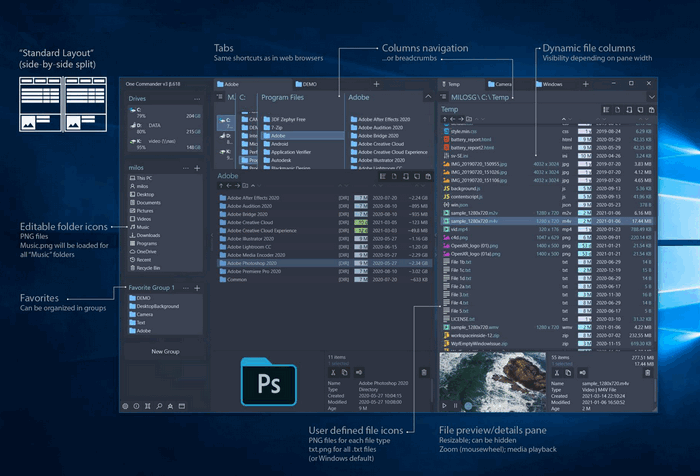The width and height of the screenshot is (700, 476).
Task: Click the plus beside Favorite Group 1
Action: (x=197, y=288)
